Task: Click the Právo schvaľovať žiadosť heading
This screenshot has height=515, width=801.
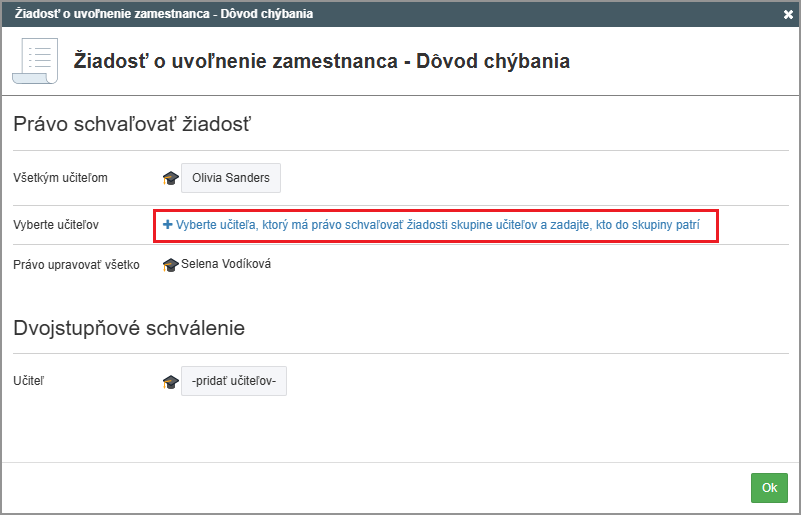Action: (131, 125)
